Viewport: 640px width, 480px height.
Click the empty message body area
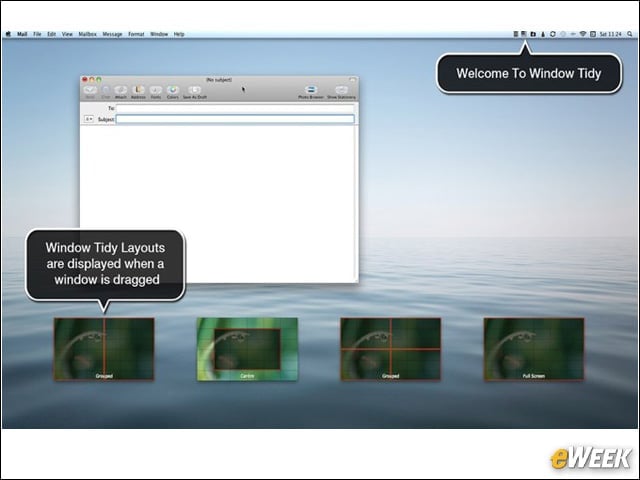pos(219,203)
